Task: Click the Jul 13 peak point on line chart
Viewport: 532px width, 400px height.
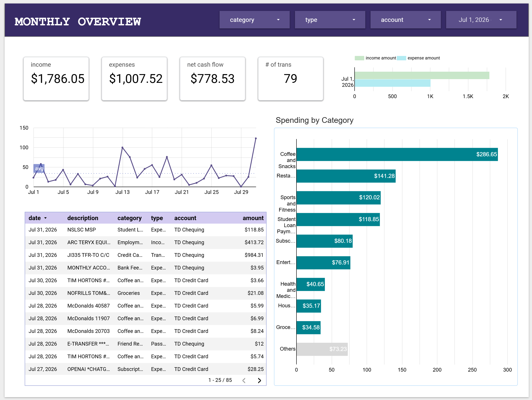Action: (x=122, y=147)
